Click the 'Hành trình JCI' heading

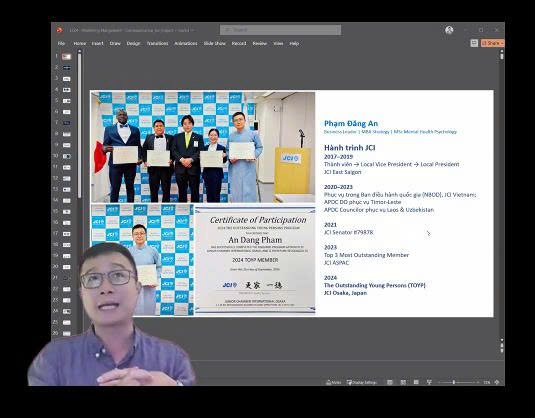[x=349, y=148]
